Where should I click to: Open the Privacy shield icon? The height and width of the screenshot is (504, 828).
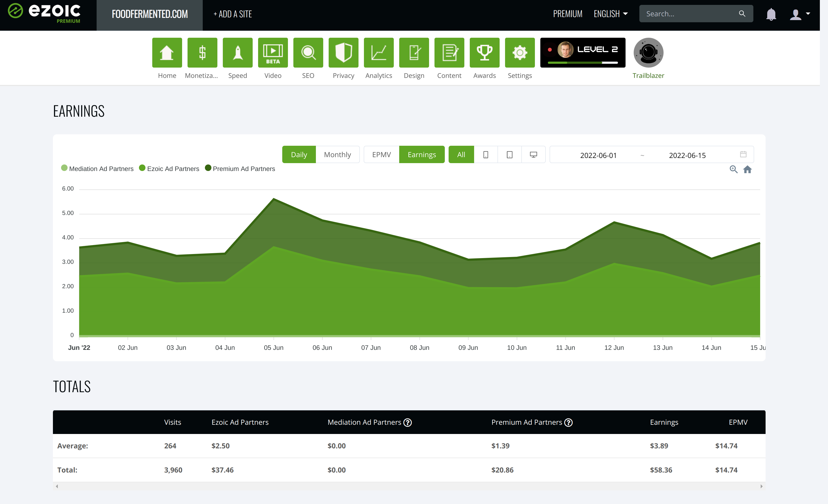click(343, 52)
